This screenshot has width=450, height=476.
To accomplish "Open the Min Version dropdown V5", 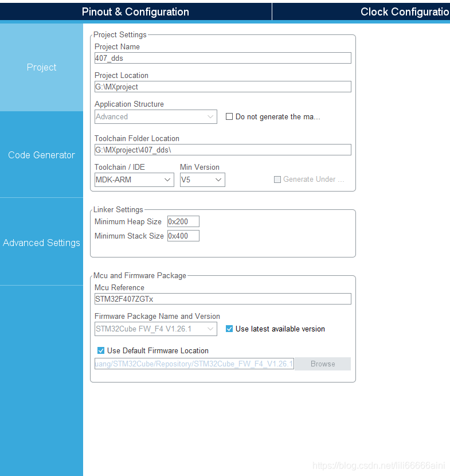I will coord(202,180).
